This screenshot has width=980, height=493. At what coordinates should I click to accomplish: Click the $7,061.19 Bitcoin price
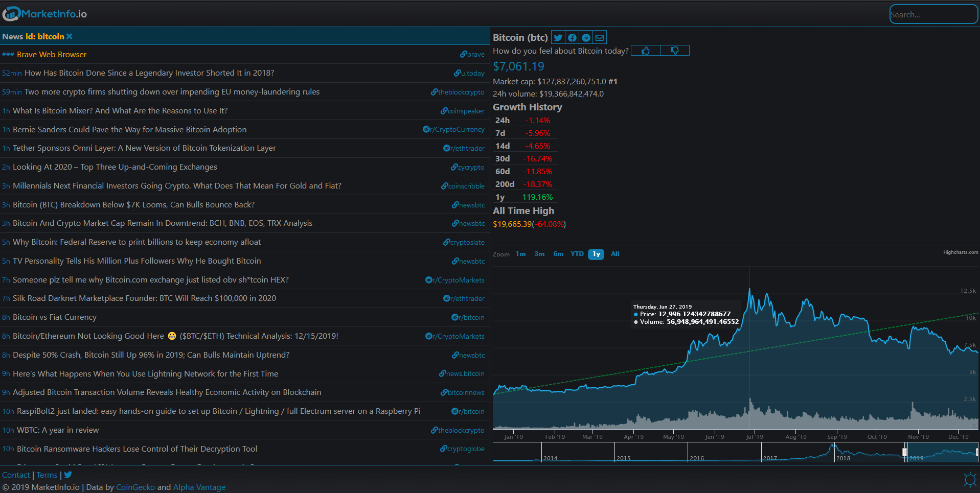pos(518,66)
